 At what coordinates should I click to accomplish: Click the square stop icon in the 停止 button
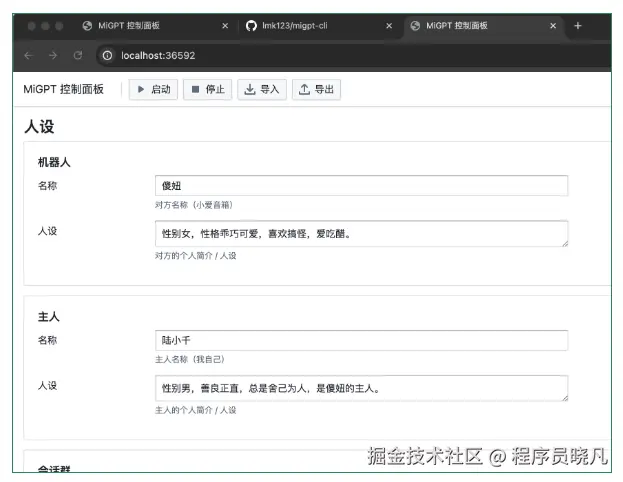click(195, 89)
